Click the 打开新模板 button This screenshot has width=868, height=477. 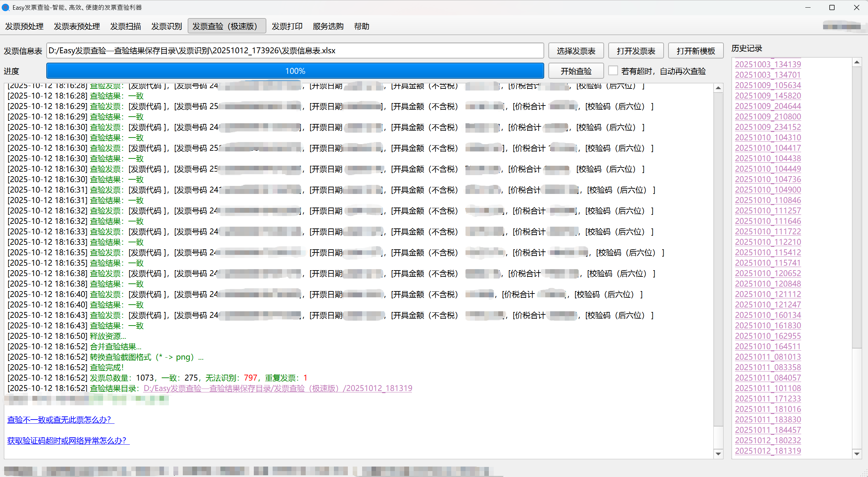pyautogui.click(x=696, y=51)
